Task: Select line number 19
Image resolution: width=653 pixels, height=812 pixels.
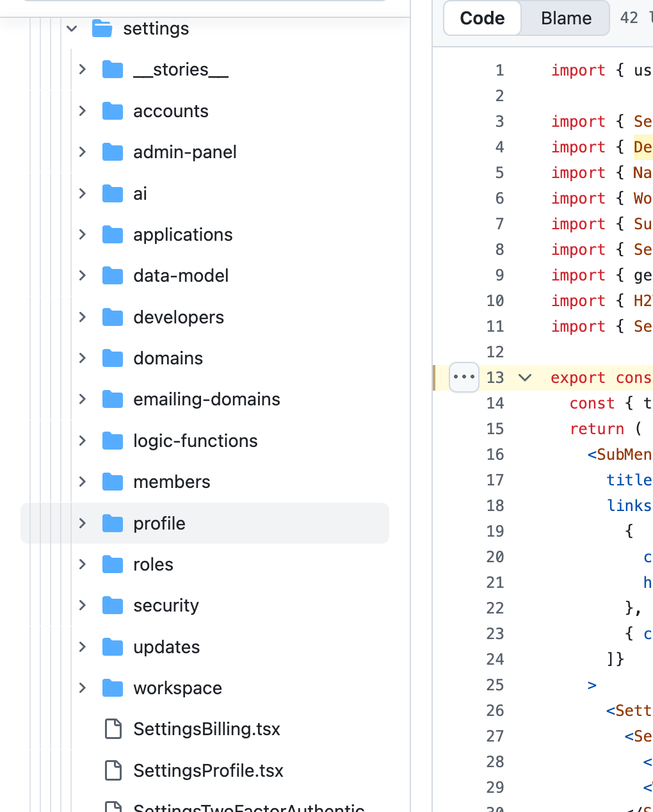Action: click(496, 531)
